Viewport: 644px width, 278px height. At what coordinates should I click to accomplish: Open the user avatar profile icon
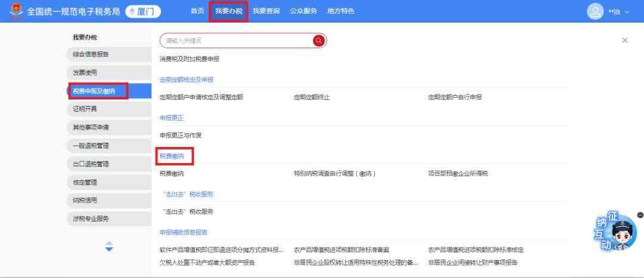(x=595, y=11)
